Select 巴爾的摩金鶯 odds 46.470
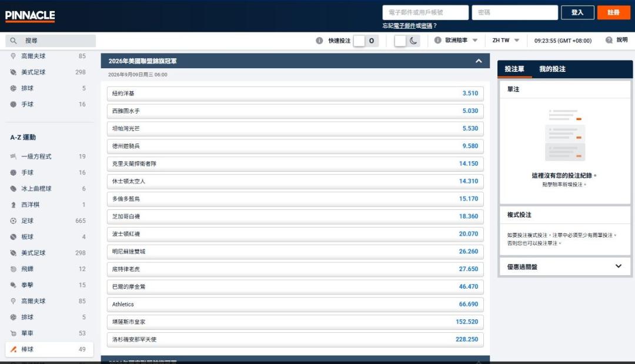This screenshot has width=635, height=364. point(295,286)
